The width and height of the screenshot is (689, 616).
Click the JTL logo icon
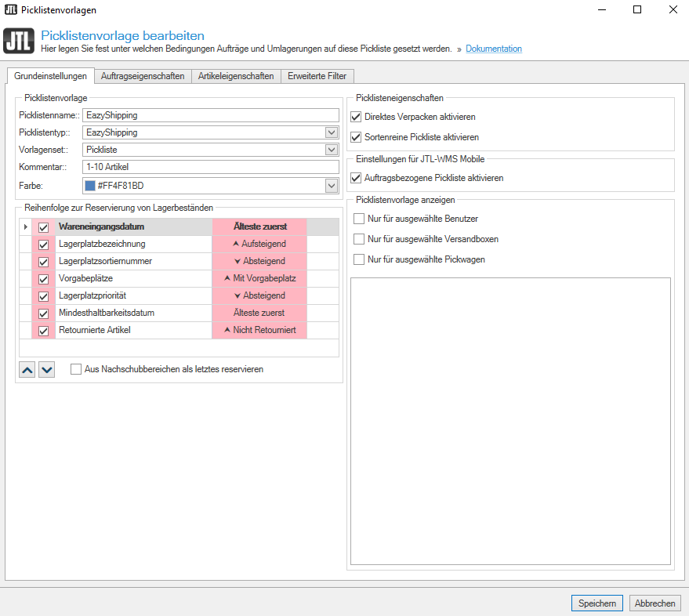[x=19, y=41]
